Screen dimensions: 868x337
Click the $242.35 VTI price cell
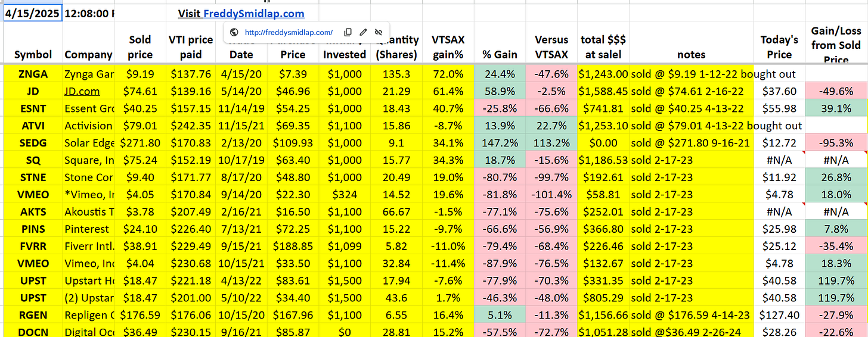191,126
